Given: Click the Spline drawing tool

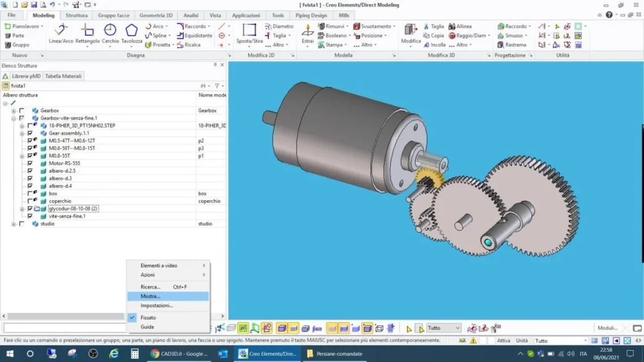Looking at the screenshot, I should [x=157, y=36].
